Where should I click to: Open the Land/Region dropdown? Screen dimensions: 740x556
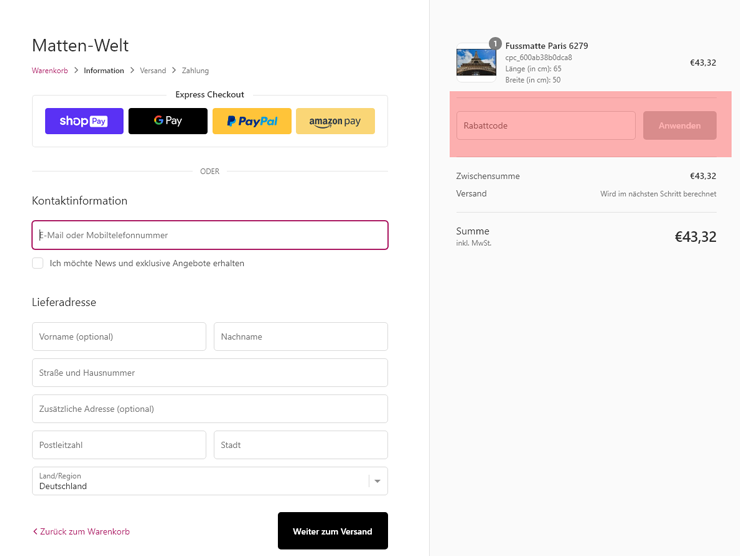coord(210,481)
